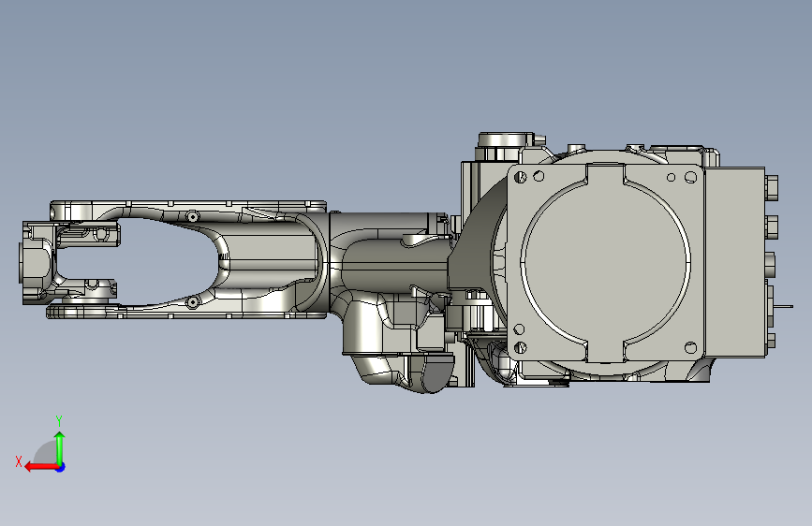Pick the bottom-right bolt hole on square flange
Viewport: 812px width, 526px height.
690,347
